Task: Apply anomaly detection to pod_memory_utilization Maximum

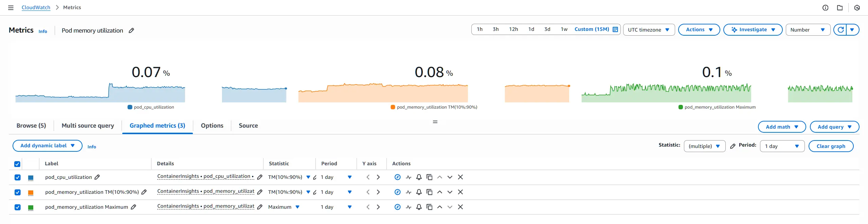Action: pyautogui.click(x=409, y=207)
